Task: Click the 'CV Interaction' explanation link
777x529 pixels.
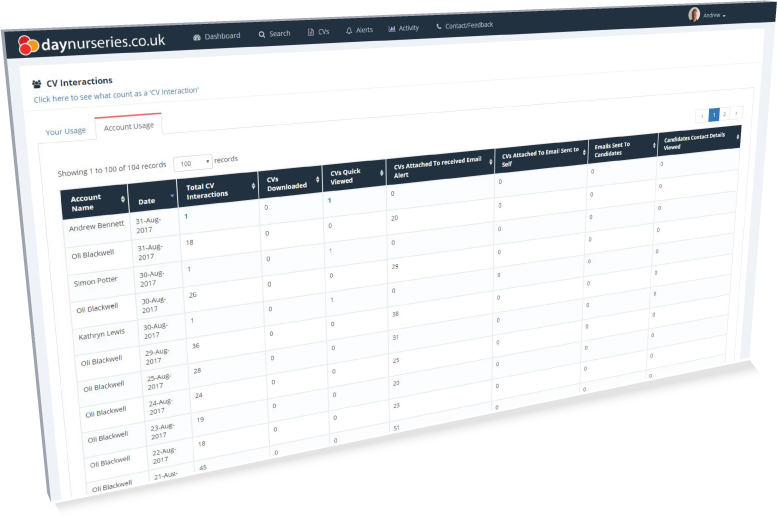Action: pyautogui.click(x=116, y=92)
